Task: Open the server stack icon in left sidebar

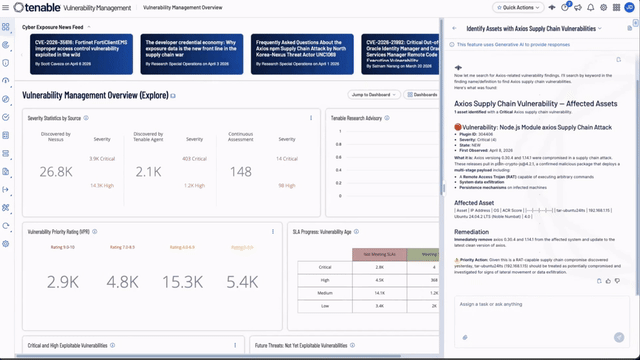Action: [6, 153]
